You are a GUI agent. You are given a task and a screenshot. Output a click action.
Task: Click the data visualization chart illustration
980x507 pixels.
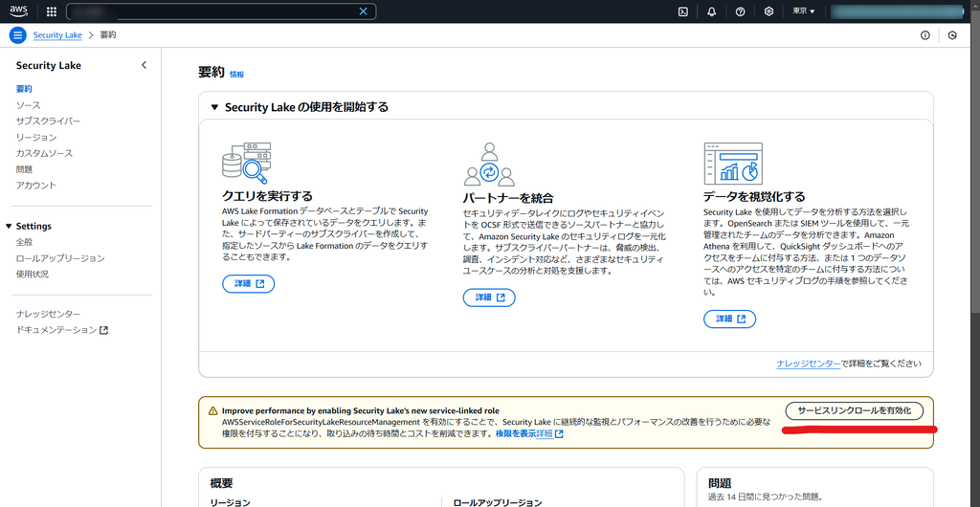tap(732, 162)
